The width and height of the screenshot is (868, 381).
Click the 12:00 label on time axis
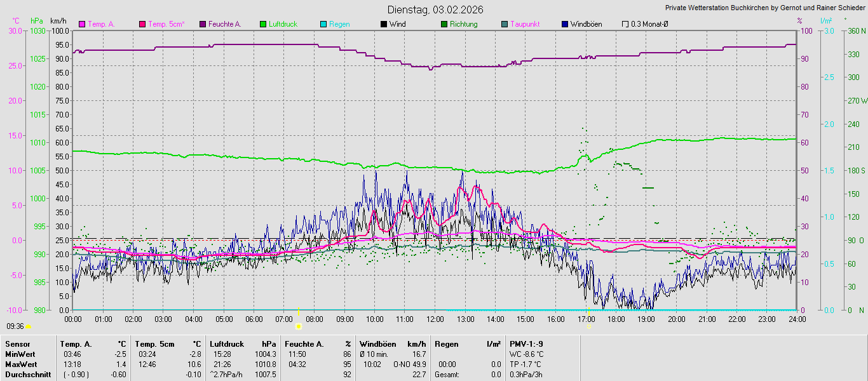pyautogui.click(x=435, y=319)
